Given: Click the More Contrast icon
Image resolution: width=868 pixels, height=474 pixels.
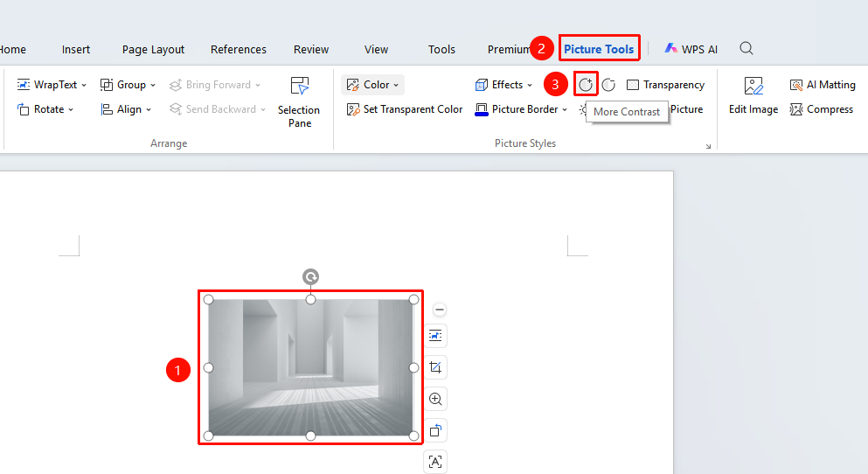Looking at the screenshot, I should 586,85.
